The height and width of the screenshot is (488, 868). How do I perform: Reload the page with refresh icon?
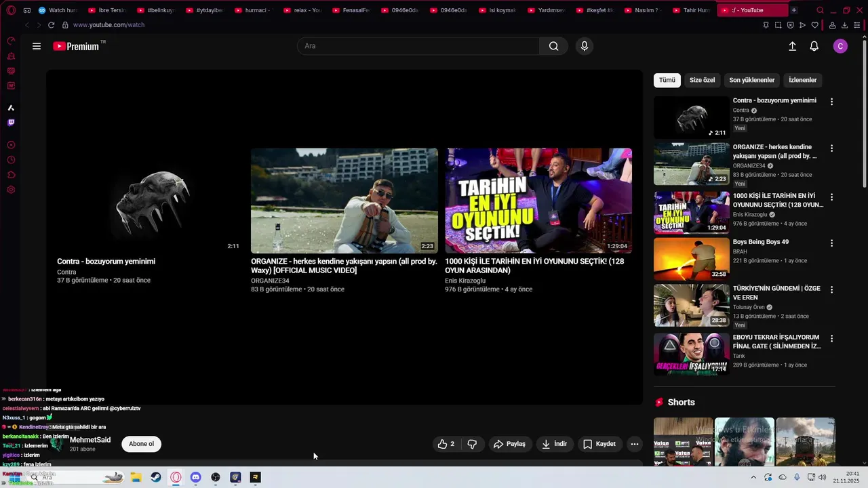pos(51,25)
